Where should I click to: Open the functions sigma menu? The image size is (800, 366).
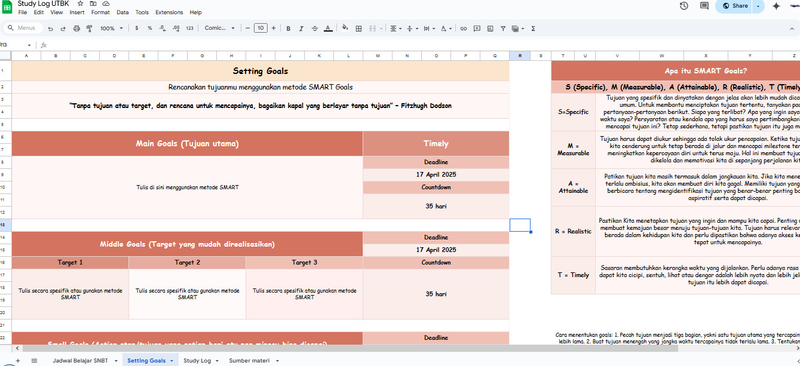point(533,29)
